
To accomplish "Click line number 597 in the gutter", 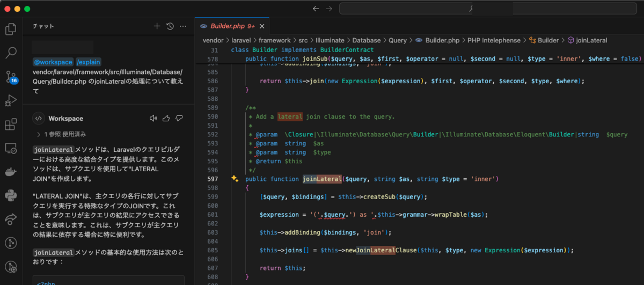I will 212,179.
